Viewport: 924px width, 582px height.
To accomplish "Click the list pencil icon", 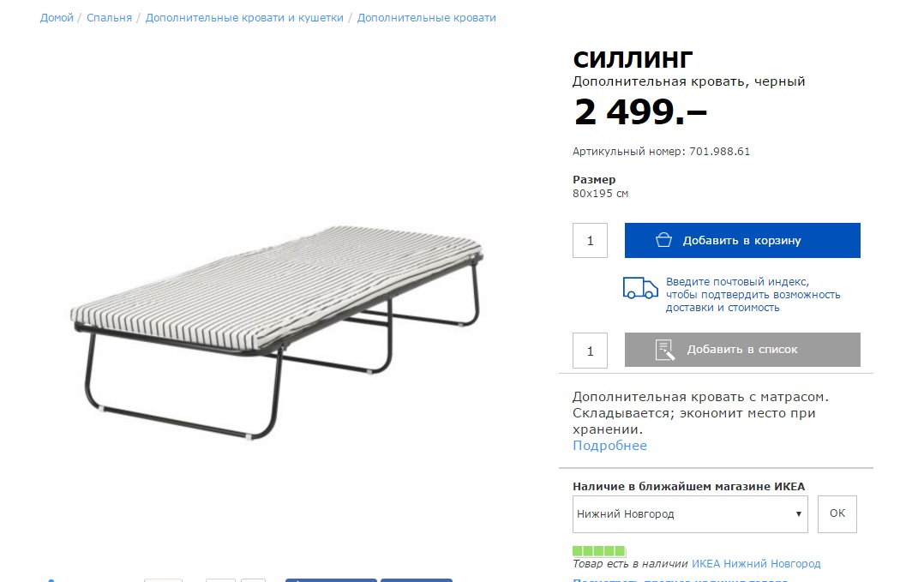I will 665,350.
